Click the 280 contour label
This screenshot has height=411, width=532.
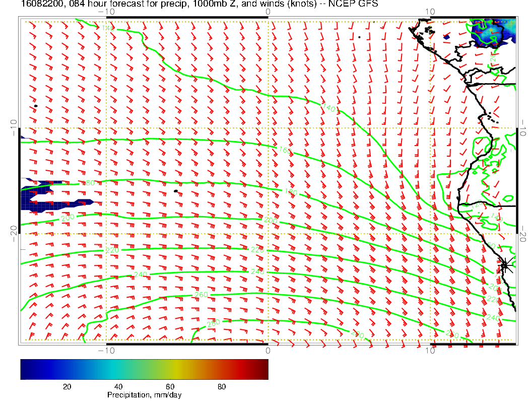click(214, 323)
